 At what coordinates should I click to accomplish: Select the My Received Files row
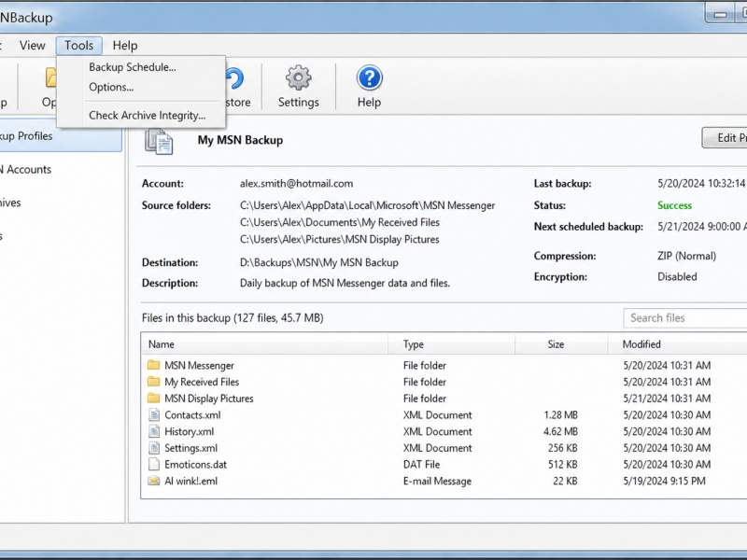[x=444, y=382]
